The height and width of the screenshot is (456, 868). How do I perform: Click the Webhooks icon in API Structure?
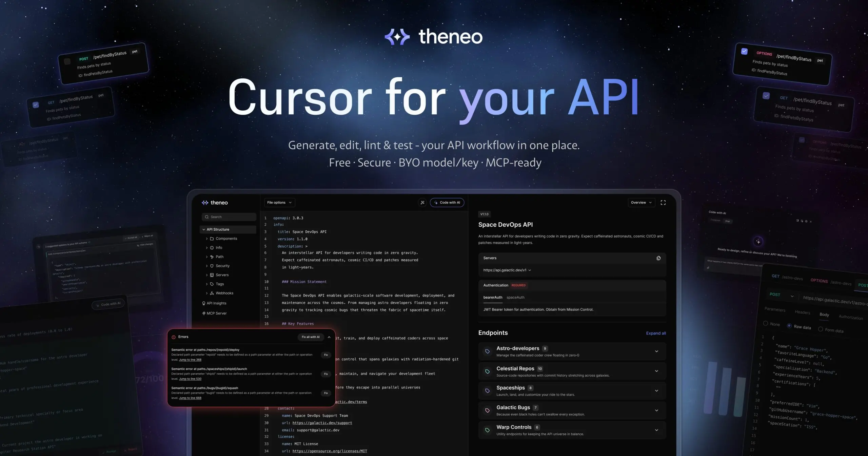point(212,293)
